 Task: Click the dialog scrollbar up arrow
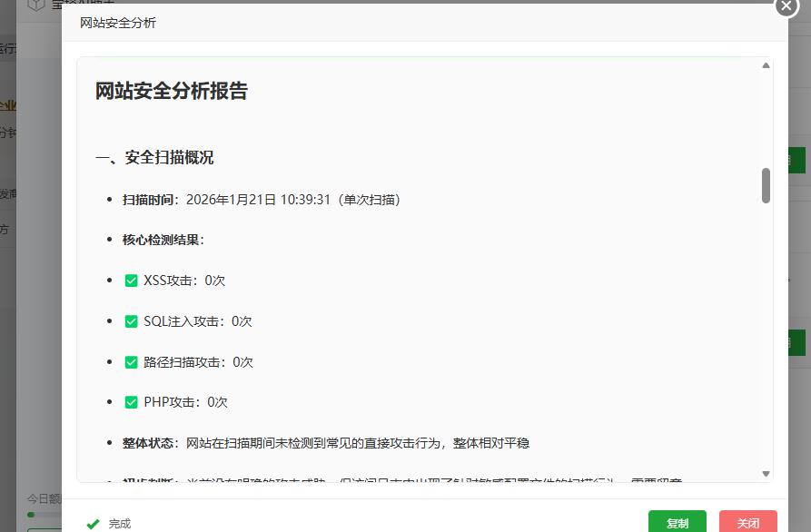pyautogui.click(x=766, y=64)
